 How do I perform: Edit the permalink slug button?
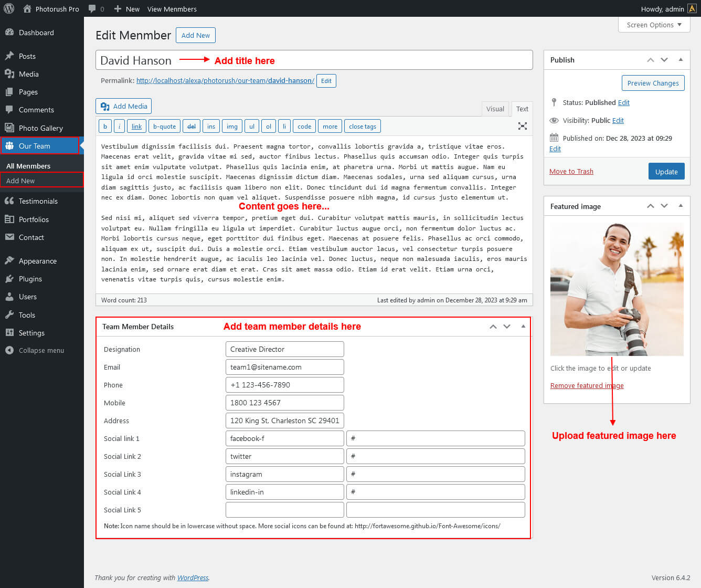click(x=326, y=81)
